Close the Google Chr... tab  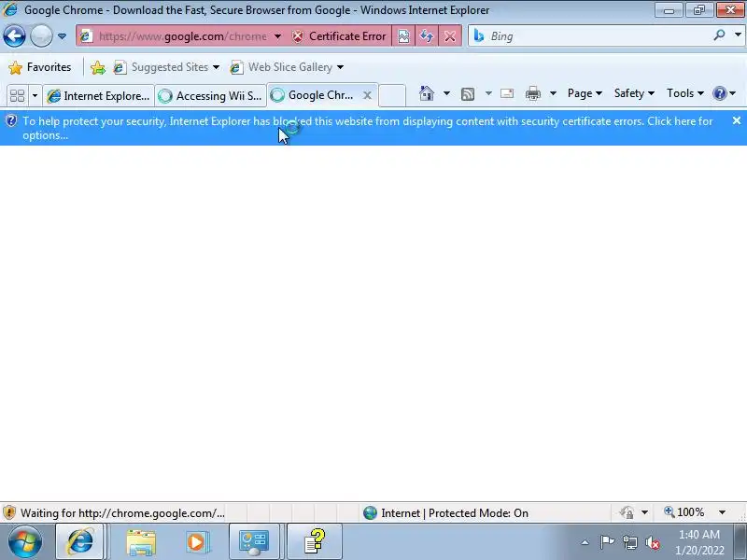[x=367, y=95]
